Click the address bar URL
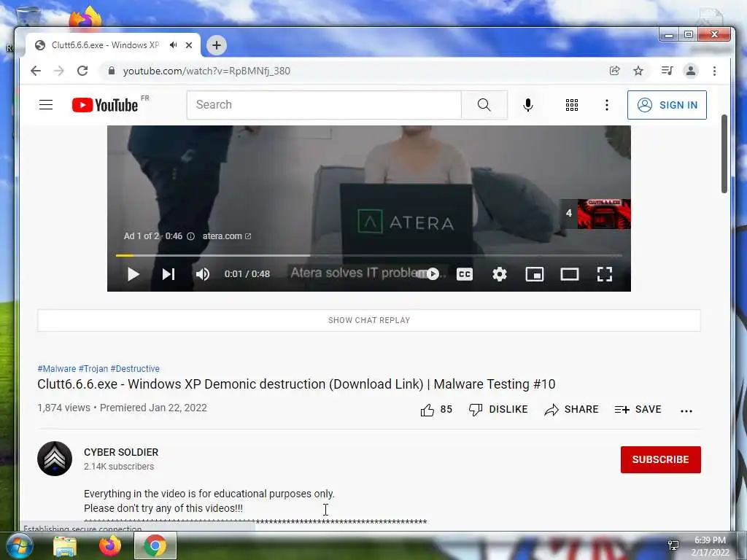747x560 pixels. [206, 71]
